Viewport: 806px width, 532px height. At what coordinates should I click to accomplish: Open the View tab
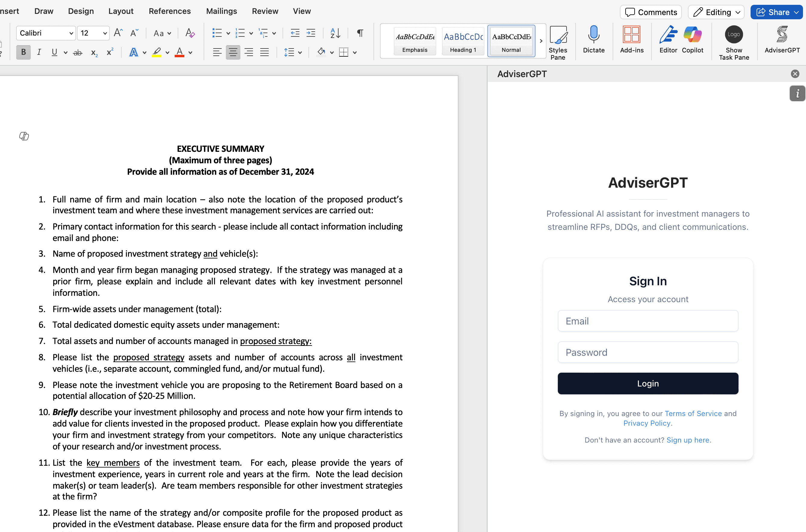tap(301, 11)
